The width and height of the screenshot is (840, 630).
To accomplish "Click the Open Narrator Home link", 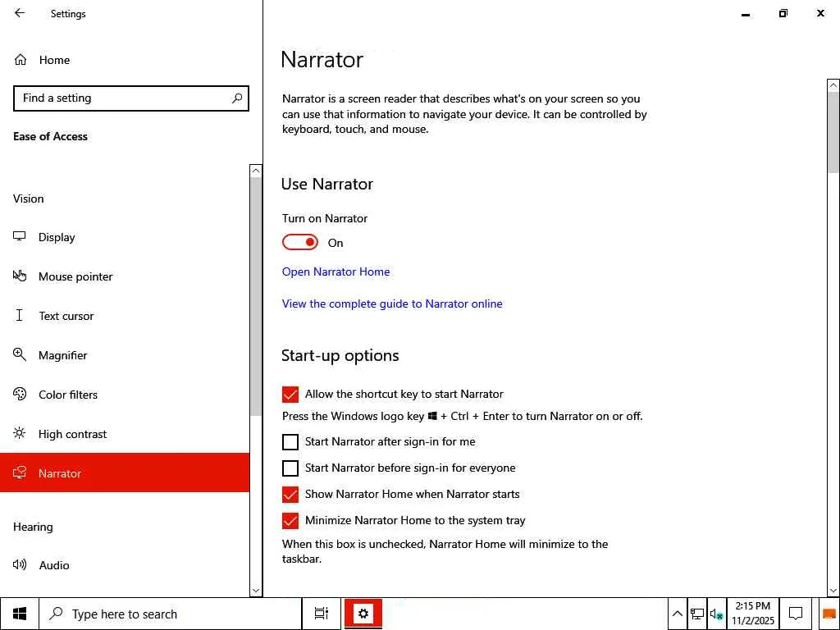I will (336, 272).
